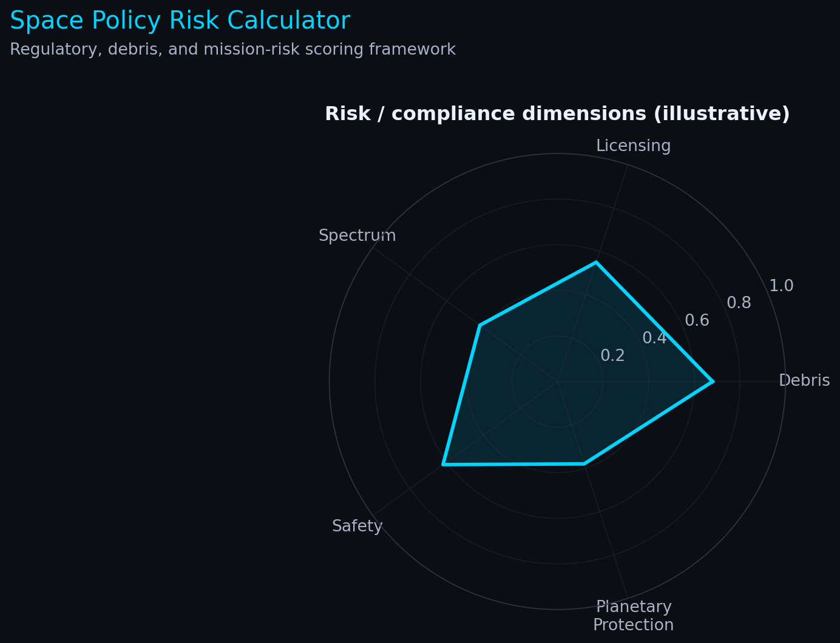840x643 pixels.
Task: Click the 1.0 radial tick label
Action: (781, 286)
